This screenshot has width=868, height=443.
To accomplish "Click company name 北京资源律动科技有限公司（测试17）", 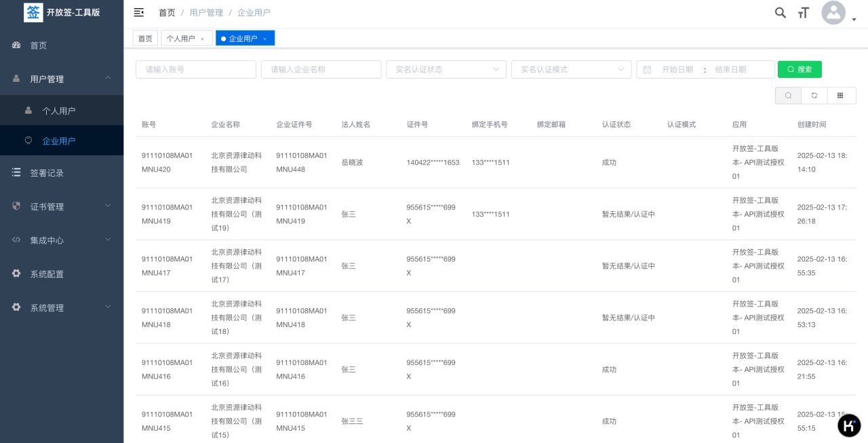I will 236,266.
